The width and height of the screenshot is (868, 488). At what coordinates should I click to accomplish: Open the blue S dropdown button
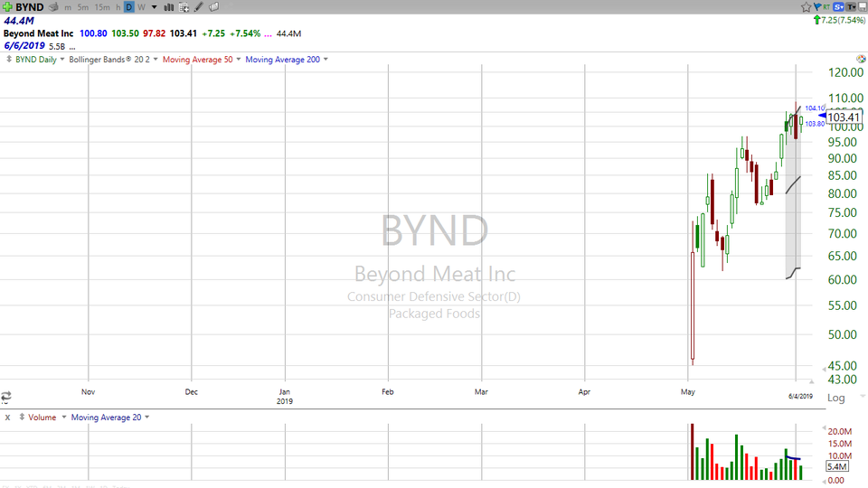[x=839, y=7]
